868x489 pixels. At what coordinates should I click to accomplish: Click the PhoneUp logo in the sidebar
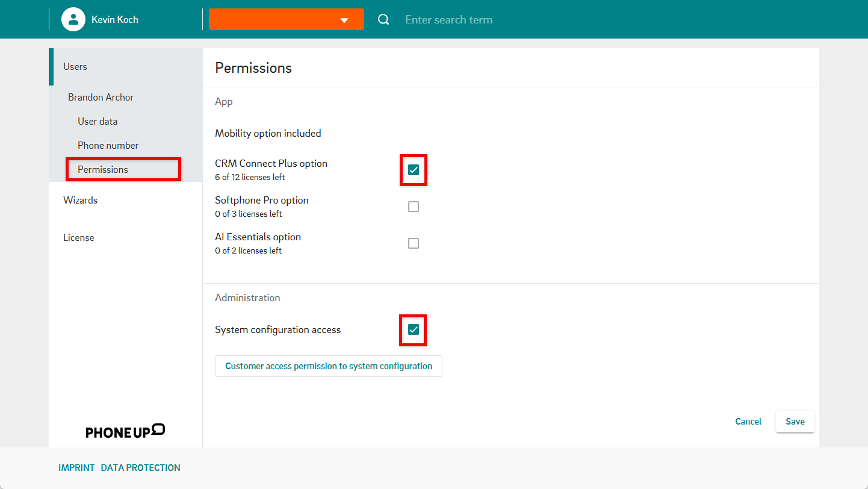pos(125,431)
